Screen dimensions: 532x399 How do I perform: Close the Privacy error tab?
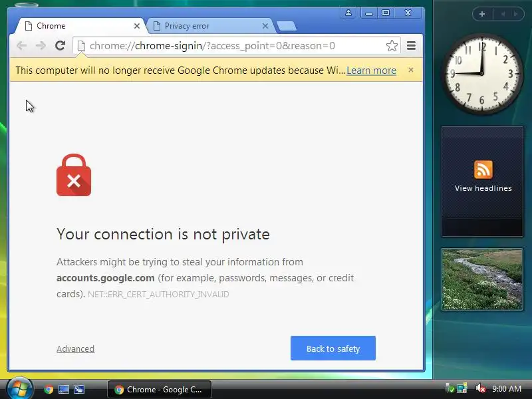[265, 26]
